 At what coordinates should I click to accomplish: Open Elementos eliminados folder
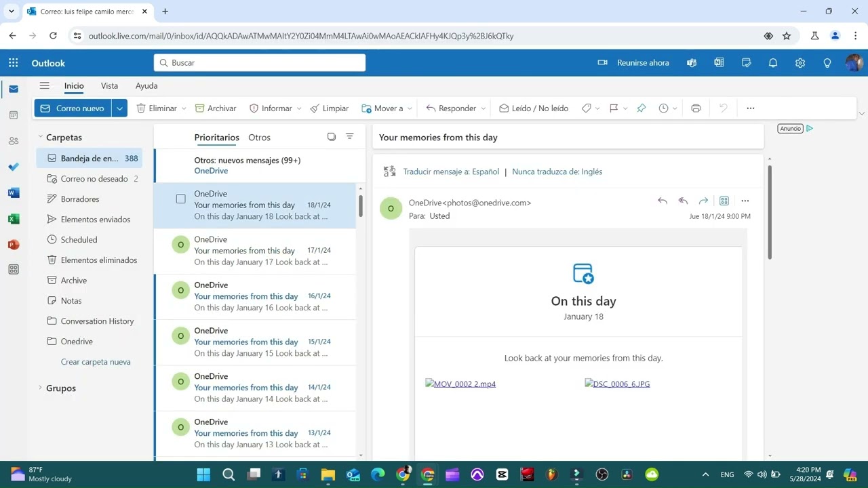tap(90, 260)
